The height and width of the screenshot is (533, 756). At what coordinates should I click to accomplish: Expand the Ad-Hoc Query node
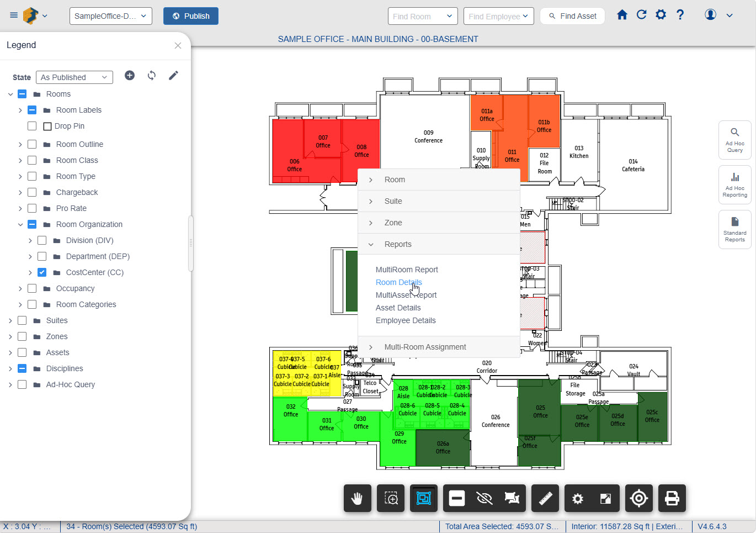pyautogui.click(x=10, y=384)
